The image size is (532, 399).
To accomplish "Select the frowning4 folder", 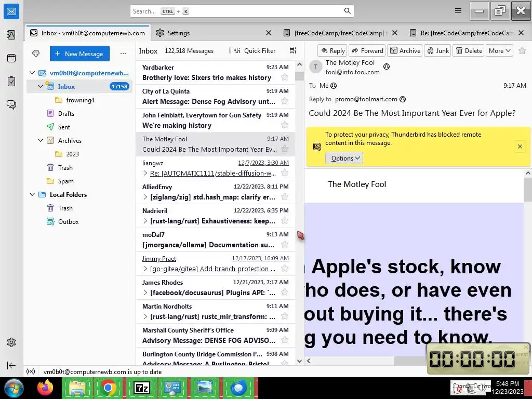I will pos(81,100).
